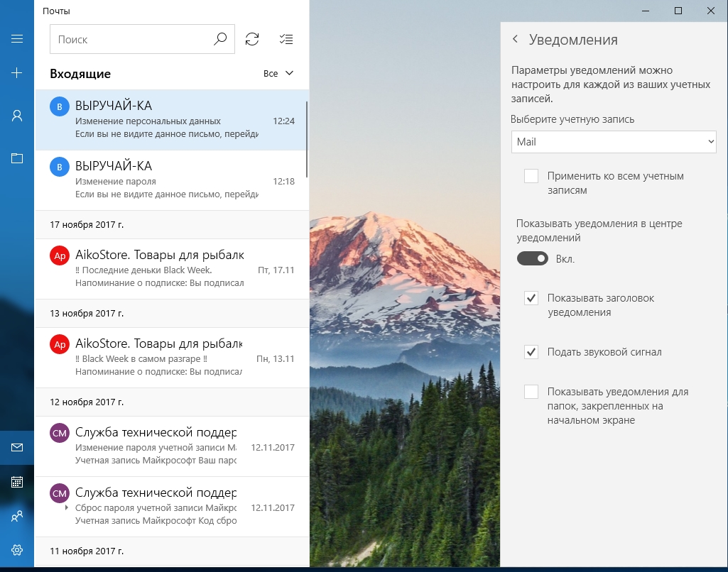Viewport: 728px width, 572px height.
Task: Open AikoStore email Black Week в самом разгаре
Action: (x=172, y=357)
